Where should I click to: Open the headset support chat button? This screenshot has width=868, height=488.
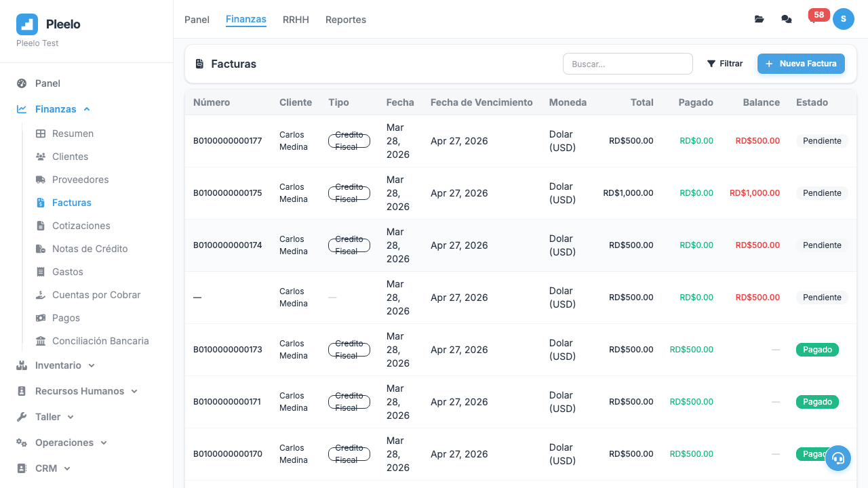tap(838, 458)
